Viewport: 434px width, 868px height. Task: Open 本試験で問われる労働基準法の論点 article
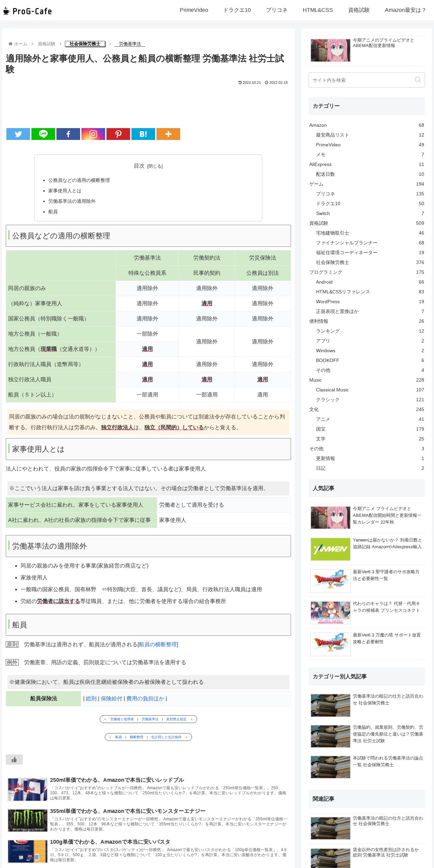(367, 767)
